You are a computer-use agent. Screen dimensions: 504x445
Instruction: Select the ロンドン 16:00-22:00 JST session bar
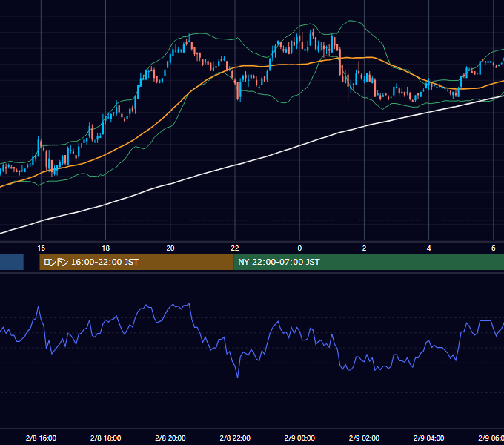coord(136,262)
